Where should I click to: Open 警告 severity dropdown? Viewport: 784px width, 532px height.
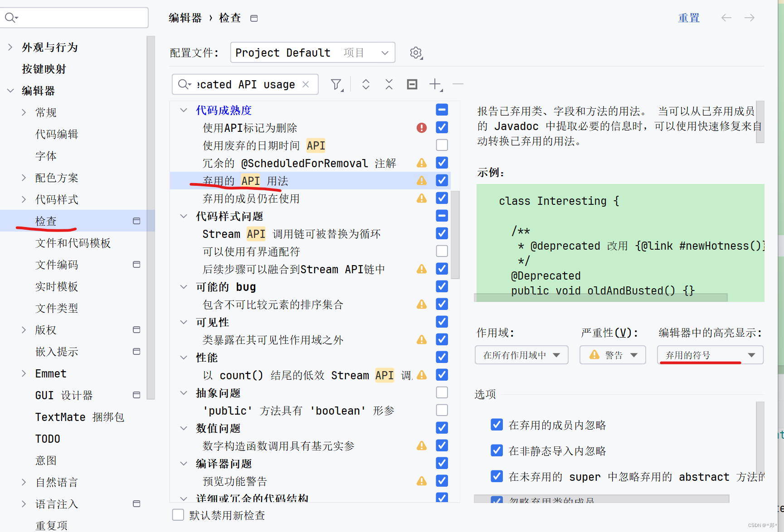[x=613, y=355]
